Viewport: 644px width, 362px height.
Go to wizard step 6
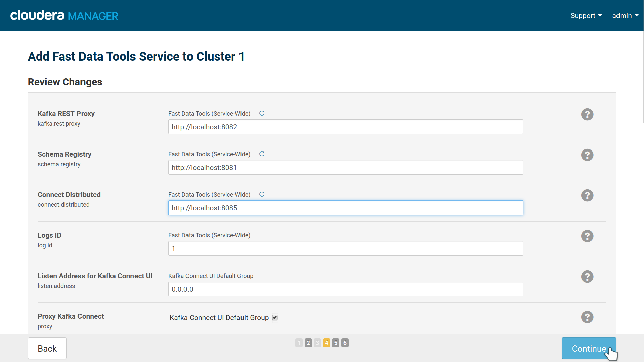345,343
